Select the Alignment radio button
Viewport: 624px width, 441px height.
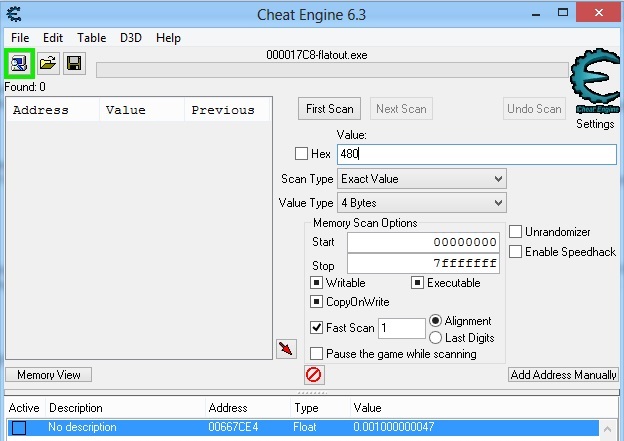click(435, 320)
